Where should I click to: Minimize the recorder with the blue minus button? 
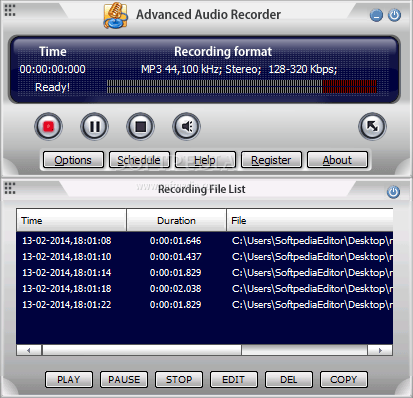pyautogui.click(x=376, y=15)
